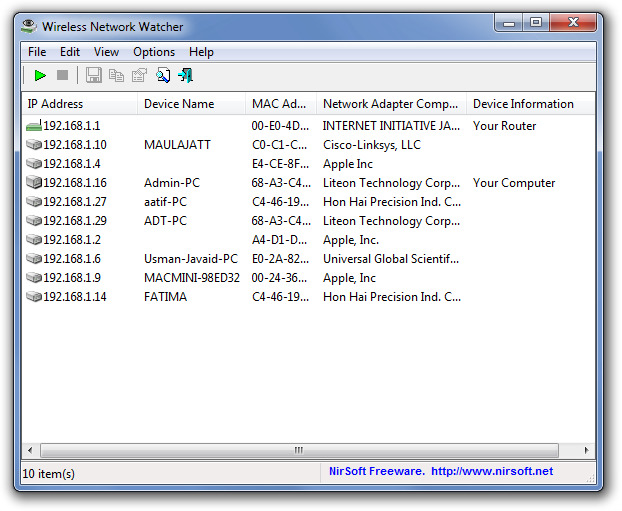This screenshot has width=622, height=511.
Task: Sort by Device Information column header
Action: 531,104
